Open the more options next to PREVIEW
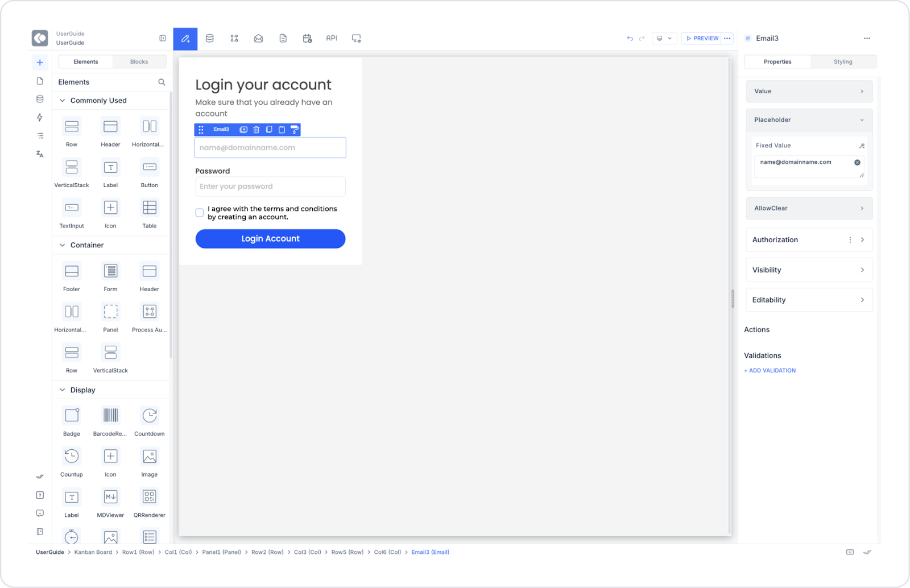 click(x=727, y=39)
